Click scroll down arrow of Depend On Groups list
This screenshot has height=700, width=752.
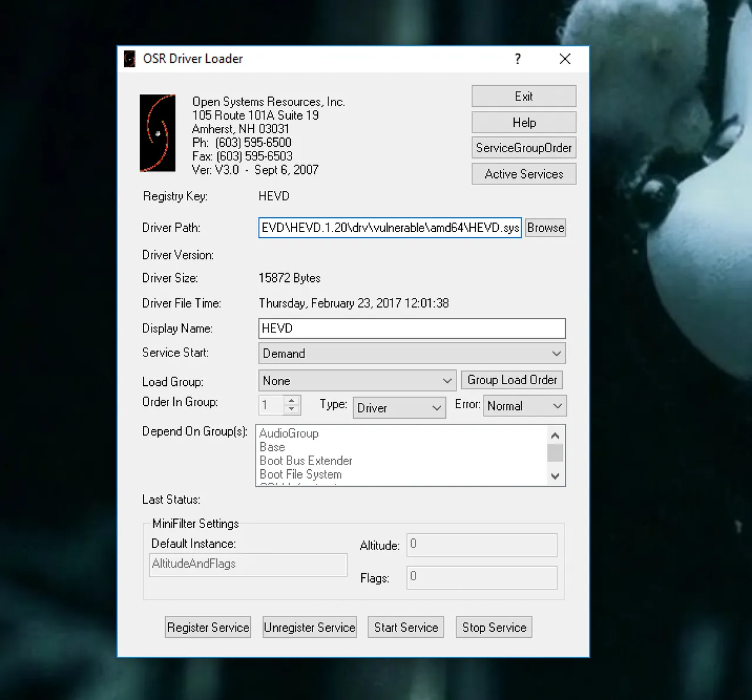tap(555, 476)
